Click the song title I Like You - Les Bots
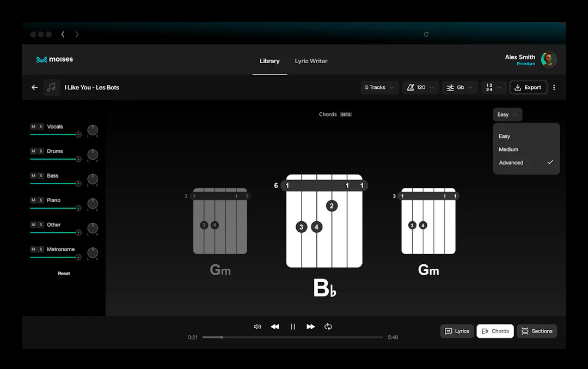The height and width of the screenshot is (369, 588). [x=92, y=87]
